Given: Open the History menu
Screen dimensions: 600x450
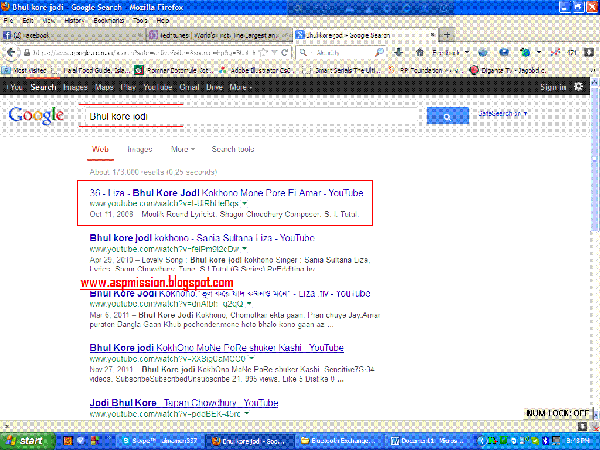Looking at the screenshot, I should (73, 21).
